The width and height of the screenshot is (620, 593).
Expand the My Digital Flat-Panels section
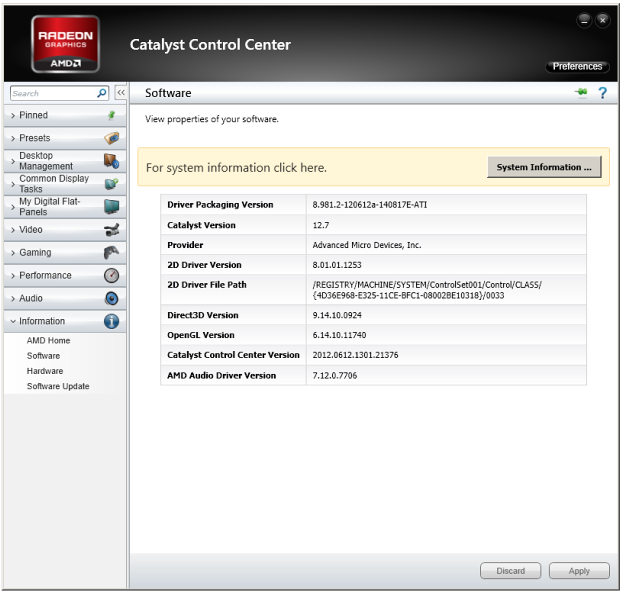65,207
